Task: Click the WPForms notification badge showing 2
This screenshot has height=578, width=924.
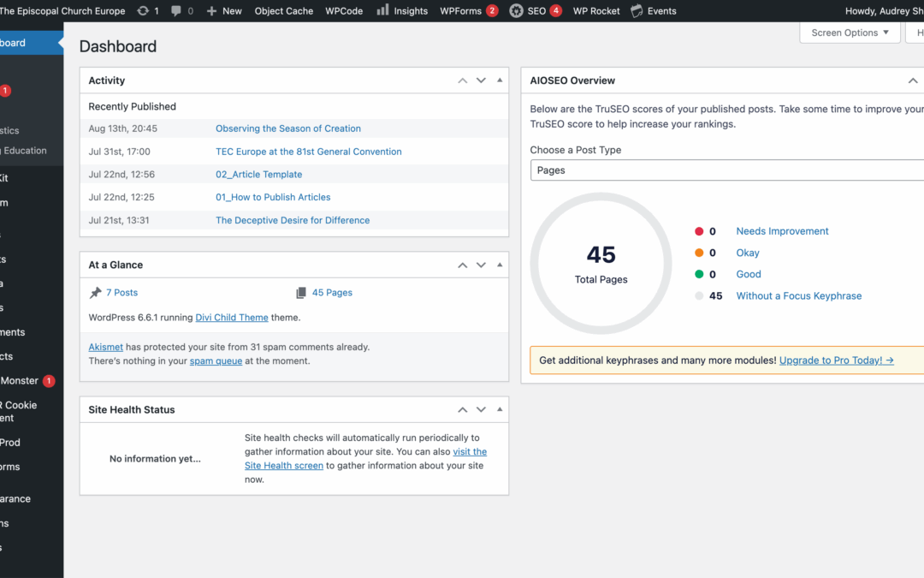Action: pos(491,10)
